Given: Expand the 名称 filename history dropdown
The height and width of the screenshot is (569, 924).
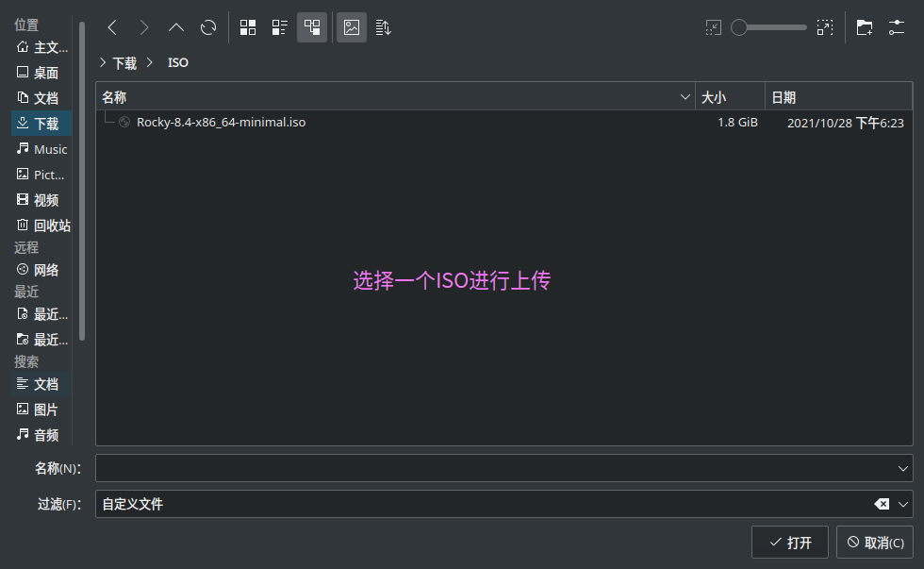Looking at the screenshot, I should pyautogui.click(x=903, y=468).
